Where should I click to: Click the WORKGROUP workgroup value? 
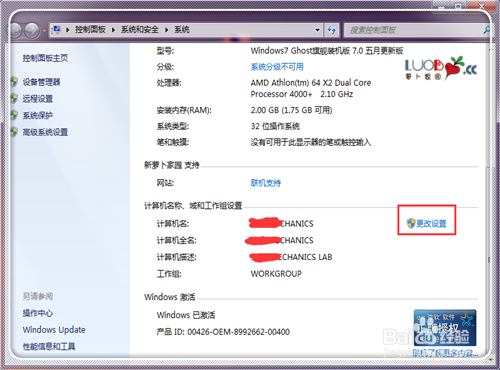(276, 274)
